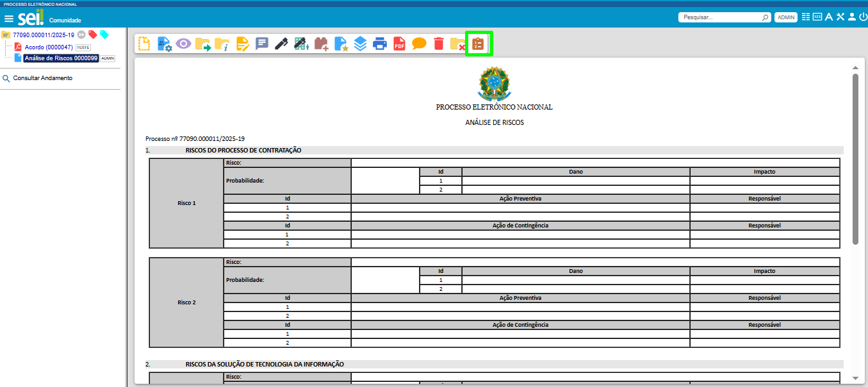The width and height of the screenshot is (868, 387).
Task: Click the power logout icon
Action: (x=863, y=17)
